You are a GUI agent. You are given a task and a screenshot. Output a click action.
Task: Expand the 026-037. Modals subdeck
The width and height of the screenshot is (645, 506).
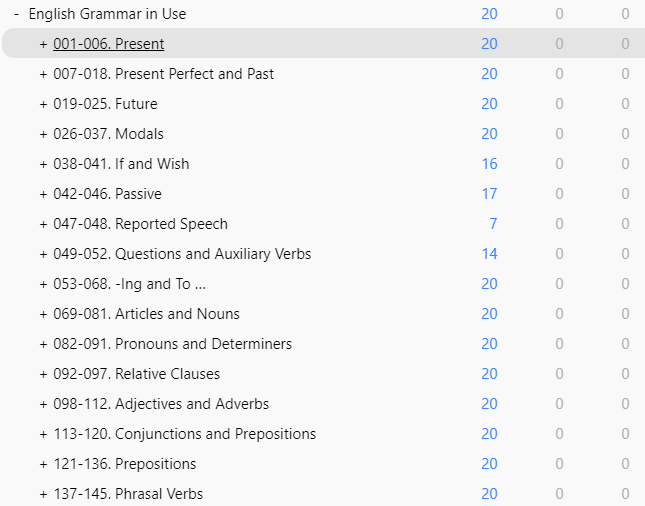[43, 134]
